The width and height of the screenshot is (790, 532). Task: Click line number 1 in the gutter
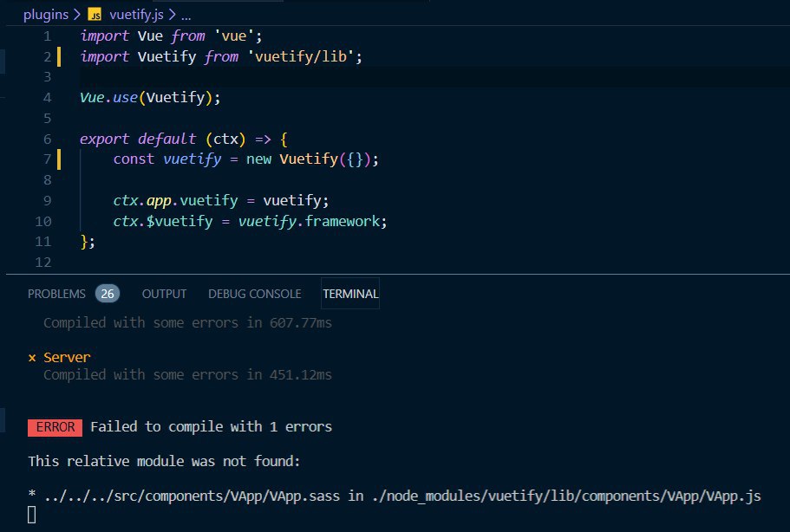pos(47,36)
